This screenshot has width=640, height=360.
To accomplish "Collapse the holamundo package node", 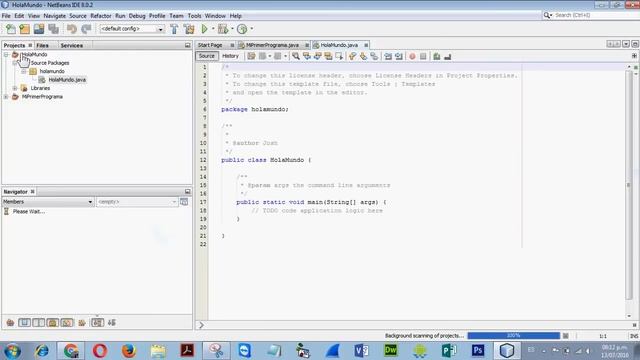I will point(24,71).
